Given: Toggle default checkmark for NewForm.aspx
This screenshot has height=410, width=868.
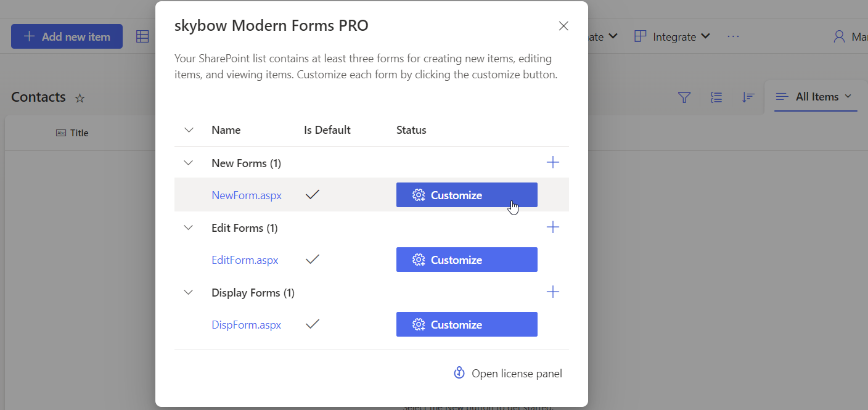Looking at the screenshot, I should pyautogui.click(x=313, y=195).
